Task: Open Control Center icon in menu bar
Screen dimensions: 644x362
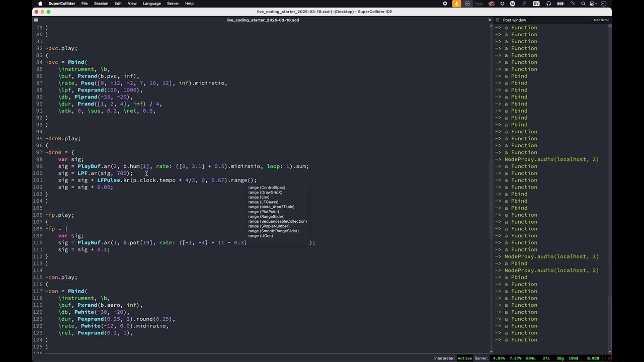Action: point(592,4)
